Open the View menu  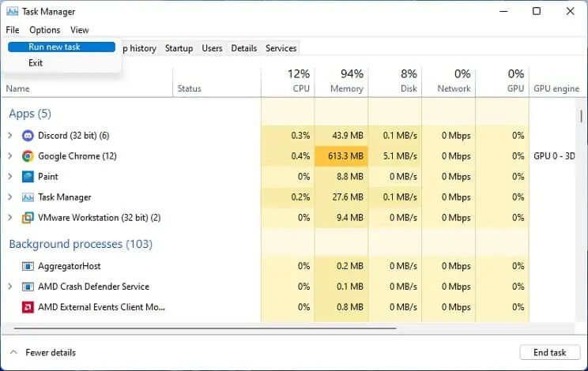pos(80,30)
